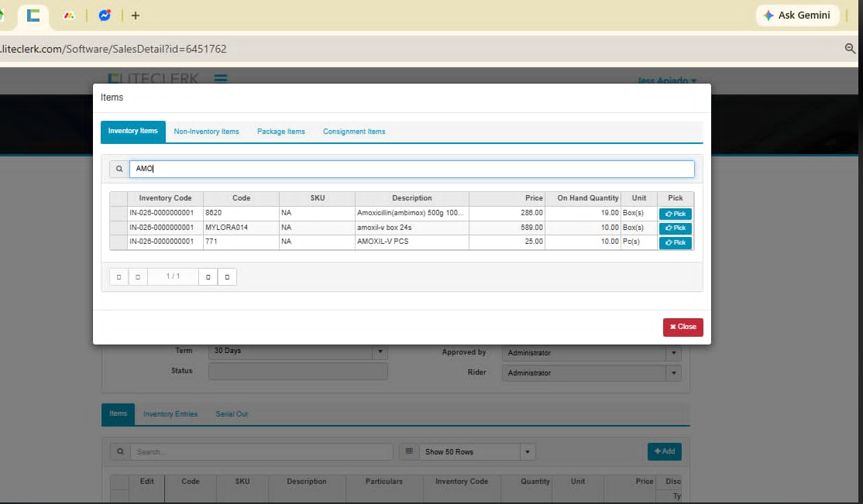
Task: Click the search icon next to sales items Search
Action: point(120,451)
